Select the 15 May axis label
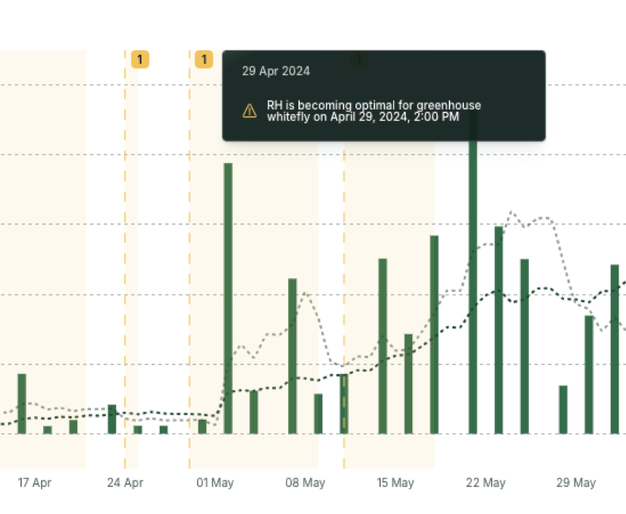 pyautogui.click(x=395, y=483)
